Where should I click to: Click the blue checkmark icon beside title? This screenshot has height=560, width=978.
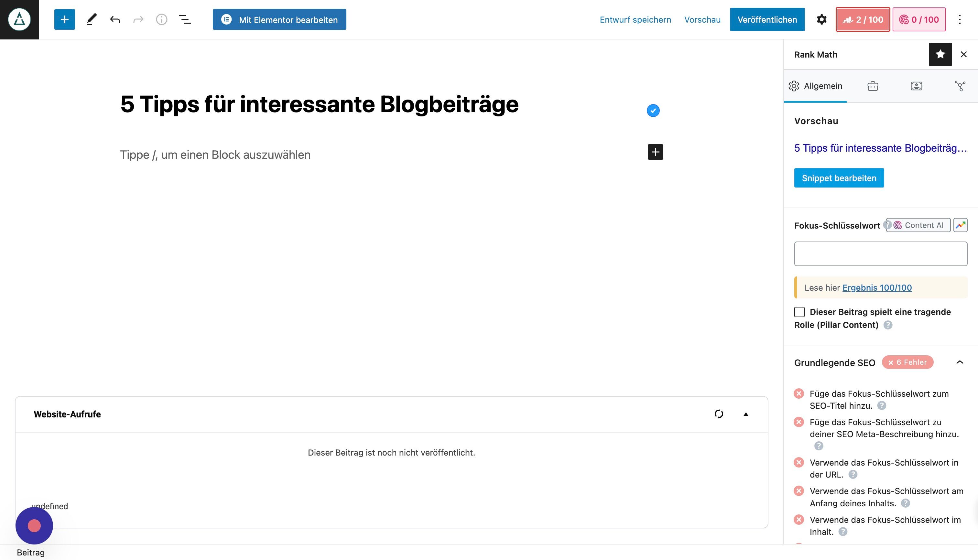coord(653,111)
